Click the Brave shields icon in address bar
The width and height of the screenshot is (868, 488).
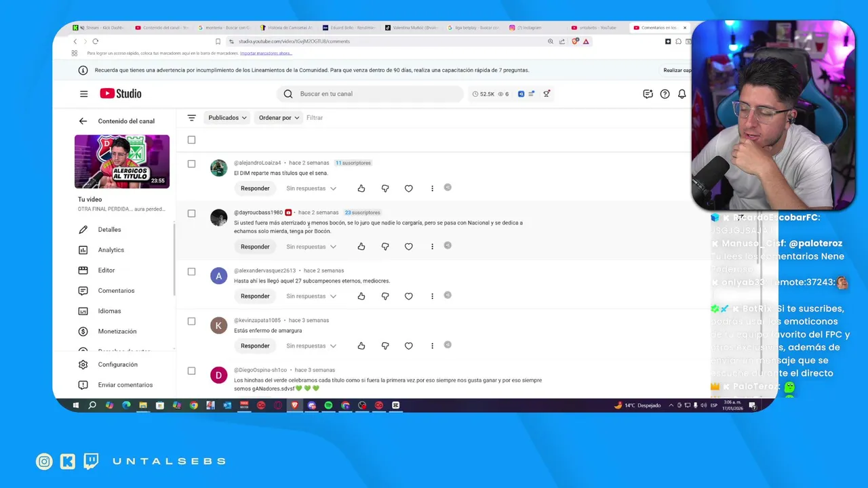point(576,41)
